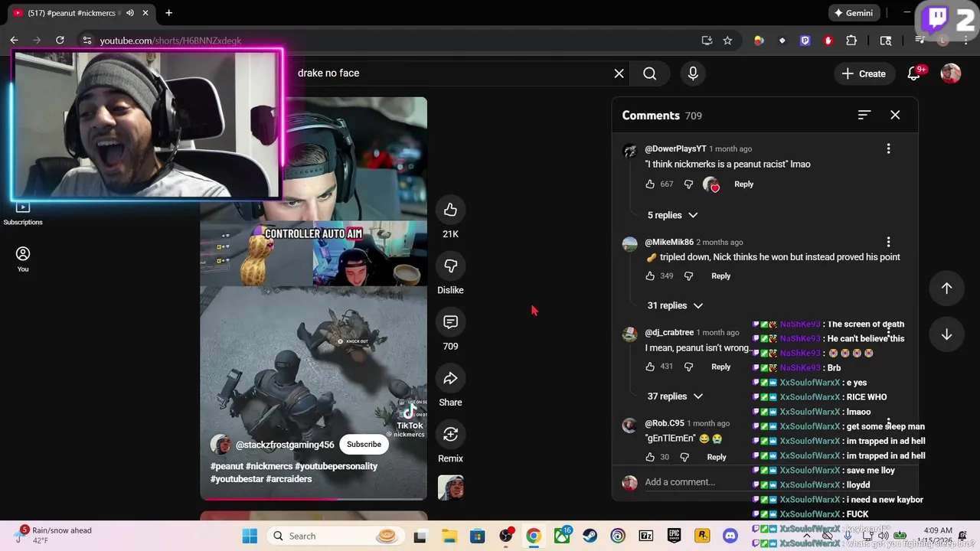Share the Short
Viewport: 980px width, 551px height.
point(450,378)
